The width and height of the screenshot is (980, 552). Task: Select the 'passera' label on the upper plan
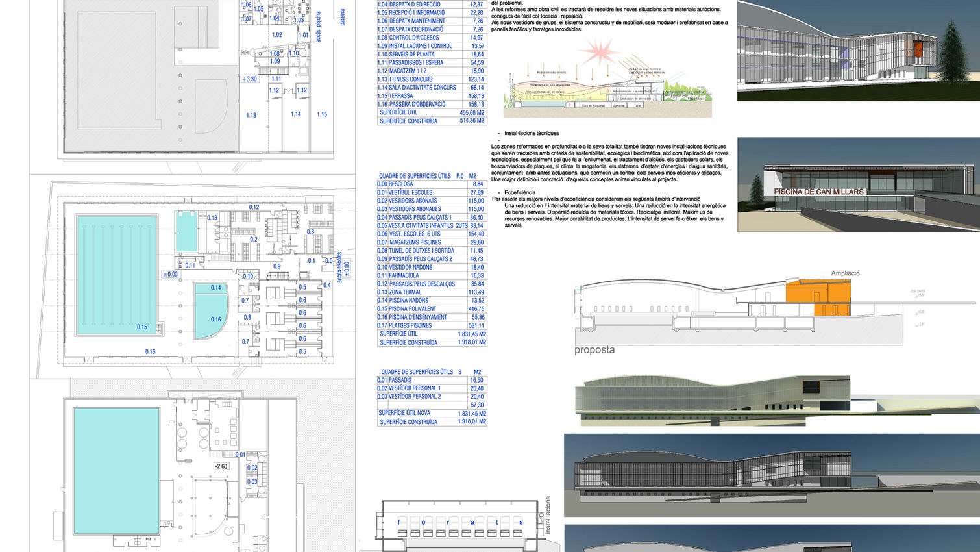tap(343, 17)
